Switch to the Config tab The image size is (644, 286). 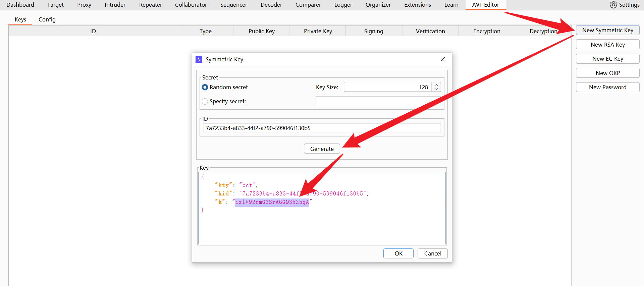pos(47,19)
